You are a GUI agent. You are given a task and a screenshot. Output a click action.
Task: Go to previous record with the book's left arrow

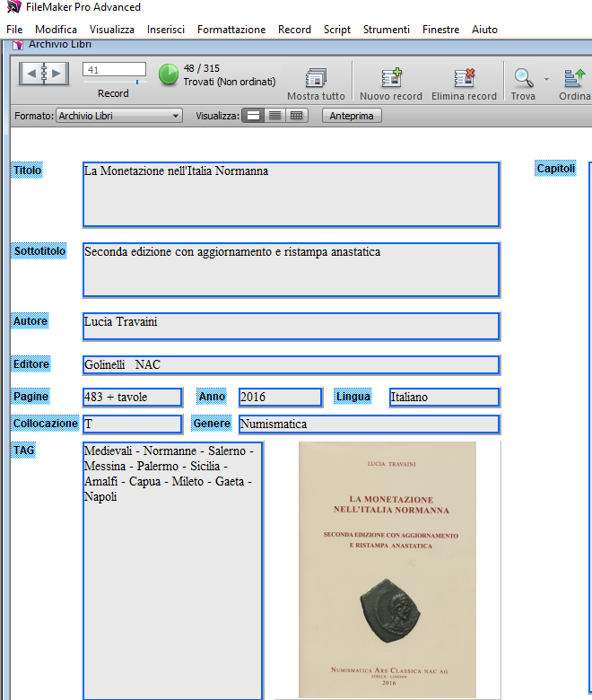click(x=30, y=74)
